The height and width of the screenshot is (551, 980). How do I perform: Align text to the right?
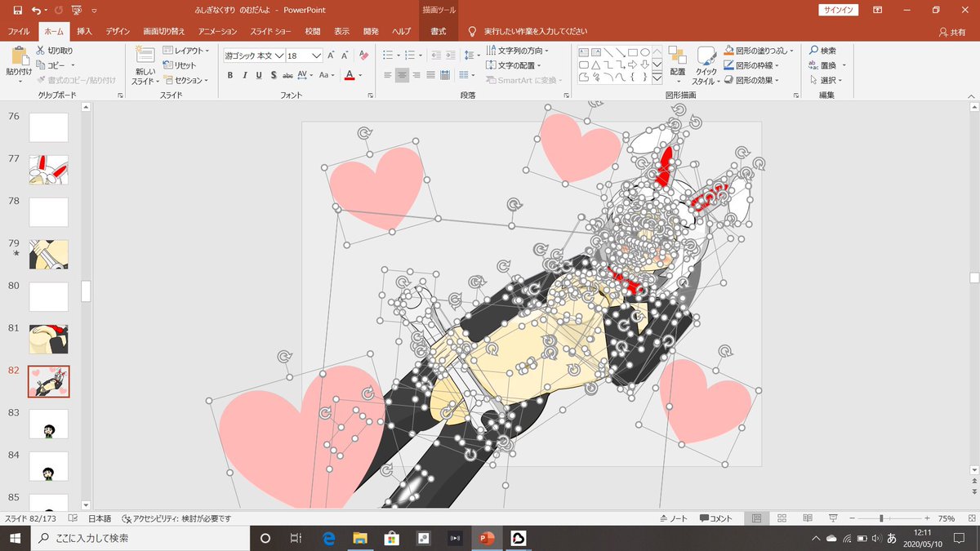tap(416, 75)
